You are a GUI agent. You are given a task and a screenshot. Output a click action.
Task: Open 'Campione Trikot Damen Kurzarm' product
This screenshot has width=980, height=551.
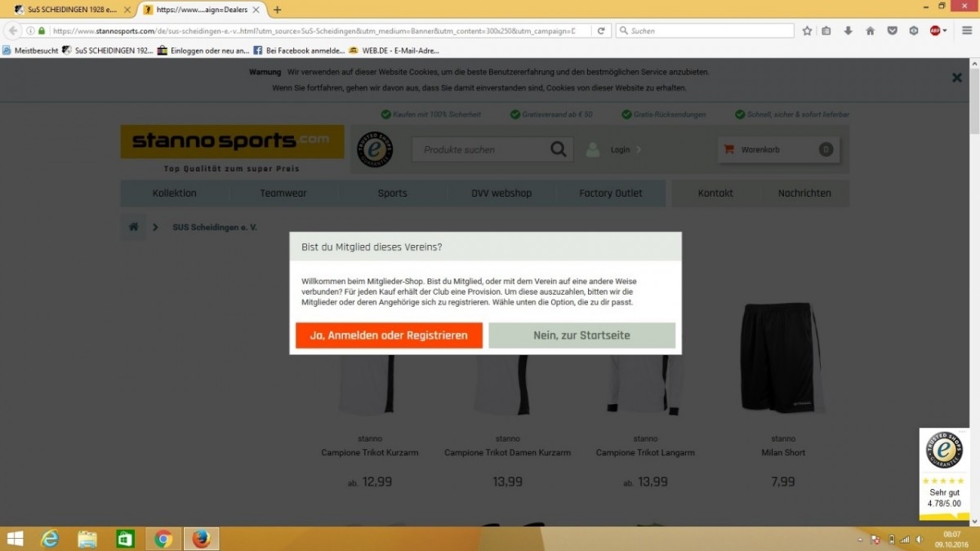507,452
